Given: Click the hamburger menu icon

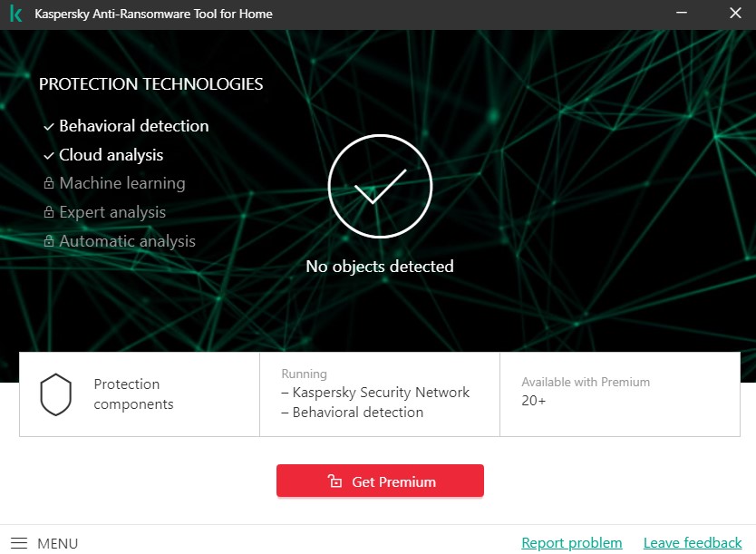Looking at the screenshot, I should [x=19, y=543].
